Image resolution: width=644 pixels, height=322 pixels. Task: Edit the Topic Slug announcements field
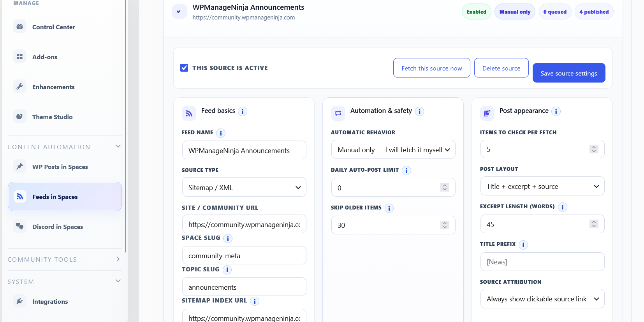coord(244,287)
